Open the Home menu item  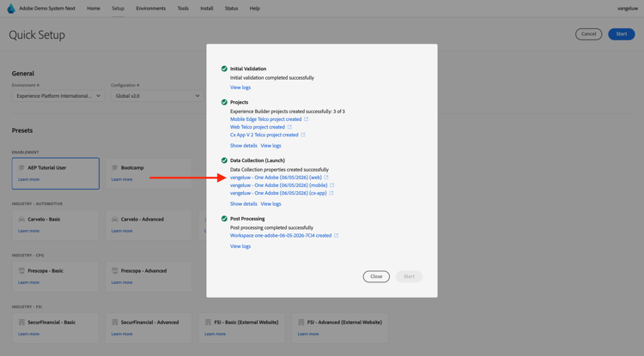(x=94, y=9)
